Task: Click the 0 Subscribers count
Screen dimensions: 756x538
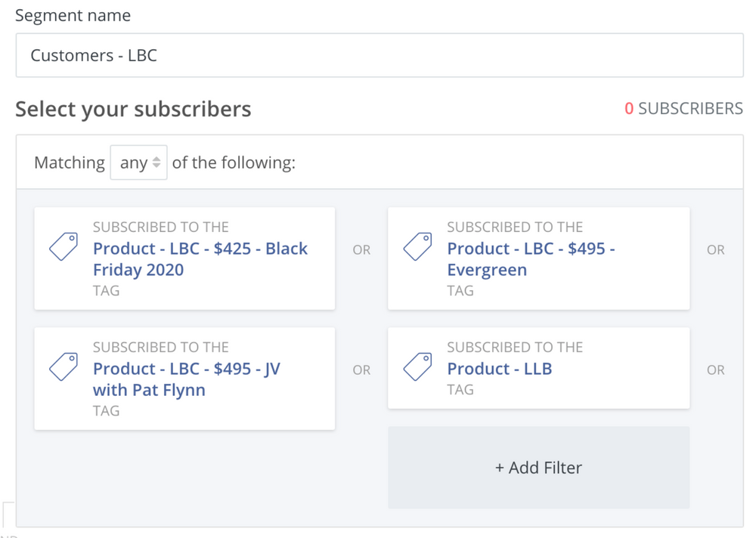Action: click(x=683, y=109)
